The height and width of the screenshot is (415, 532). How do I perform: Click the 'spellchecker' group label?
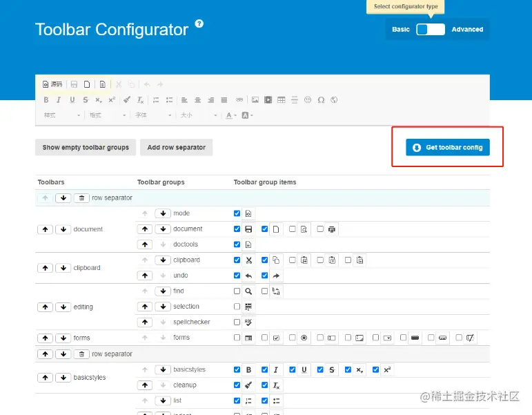coord(191,322)
